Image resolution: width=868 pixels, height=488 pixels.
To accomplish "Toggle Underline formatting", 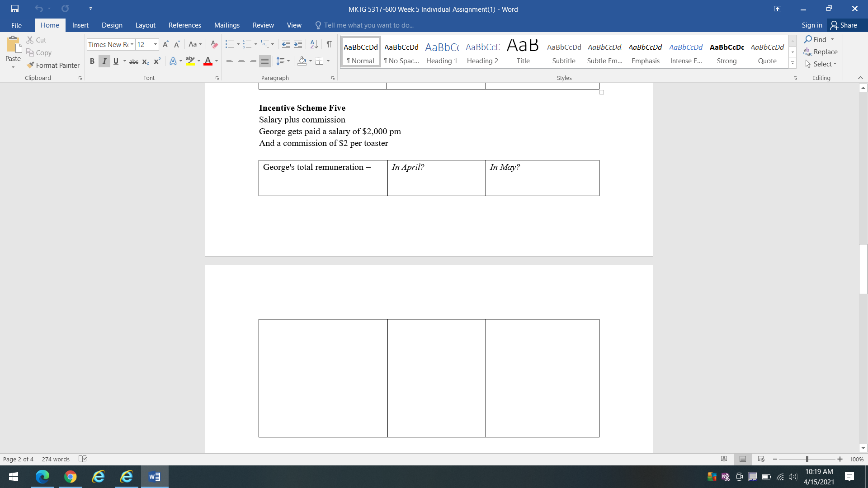I will coord(116,61).
